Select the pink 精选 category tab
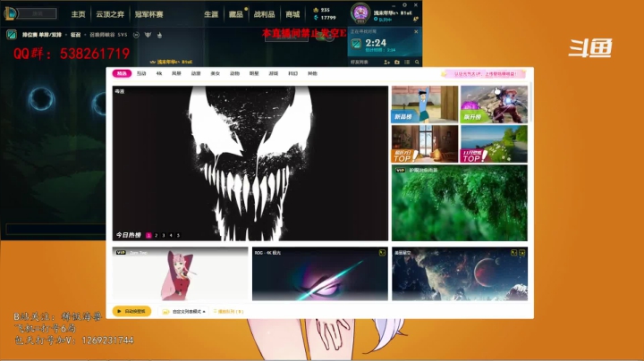Image resolution: width=644 pixels, height=361 pixels. tap(122, 73)
